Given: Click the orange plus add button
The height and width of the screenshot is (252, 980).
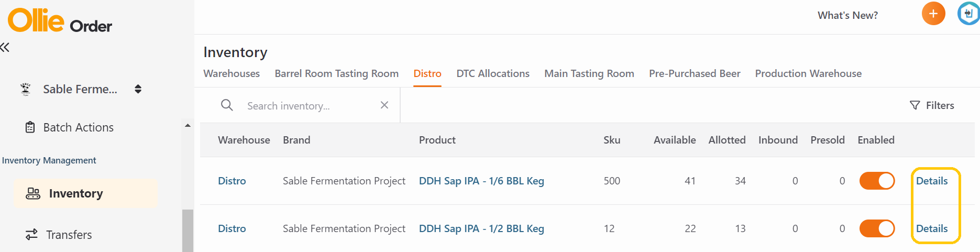Looking at the screenshot, I should 933,14.
